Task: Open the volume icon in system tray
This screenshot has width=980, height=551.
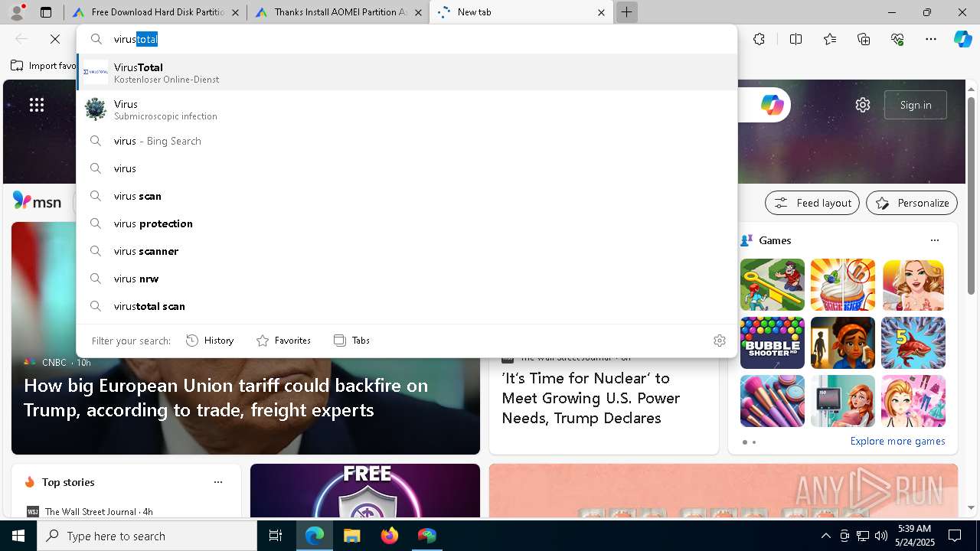Action: point(880,536)
